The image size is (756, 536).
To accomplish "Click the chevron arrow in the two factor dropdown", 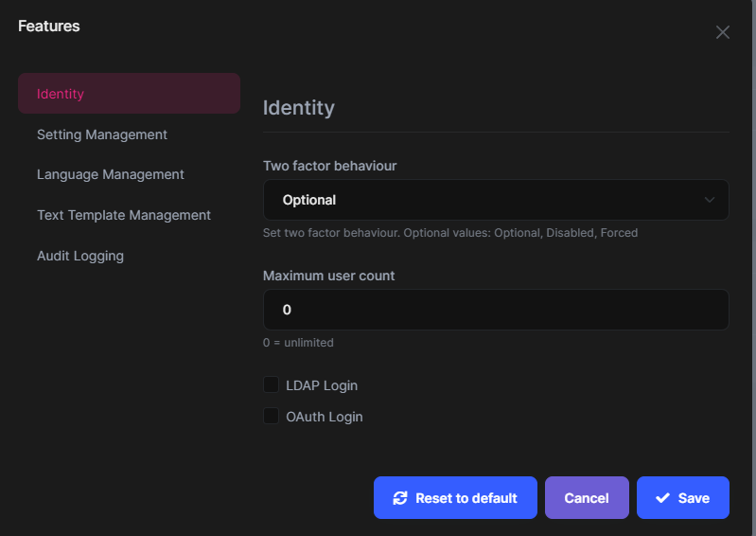I will pyautogui.click(x=710, y=200).
